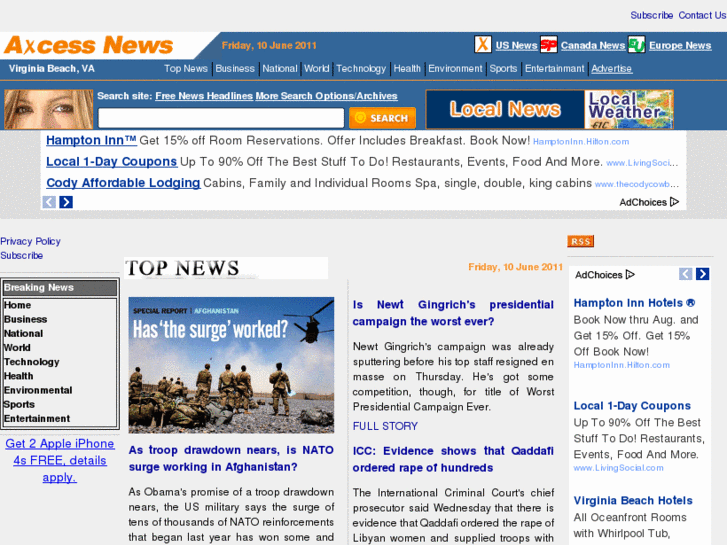Image resolution: width=727 pixels, height=545 pixels.
Task: Select Technology in Breaking News menu
Action: pyautogui.click(x=32, y=362)
